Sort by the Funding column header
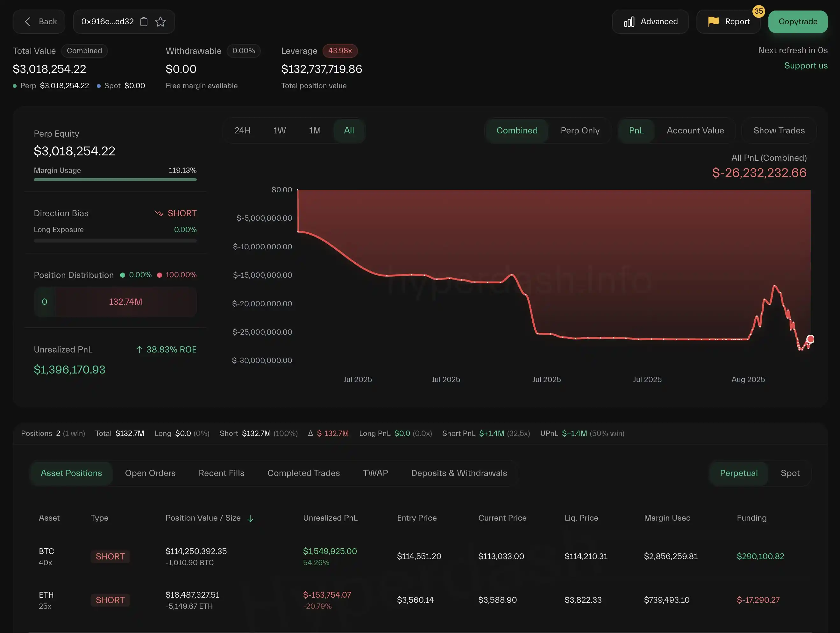The image size is (840, 633). (x=751, y=518)
